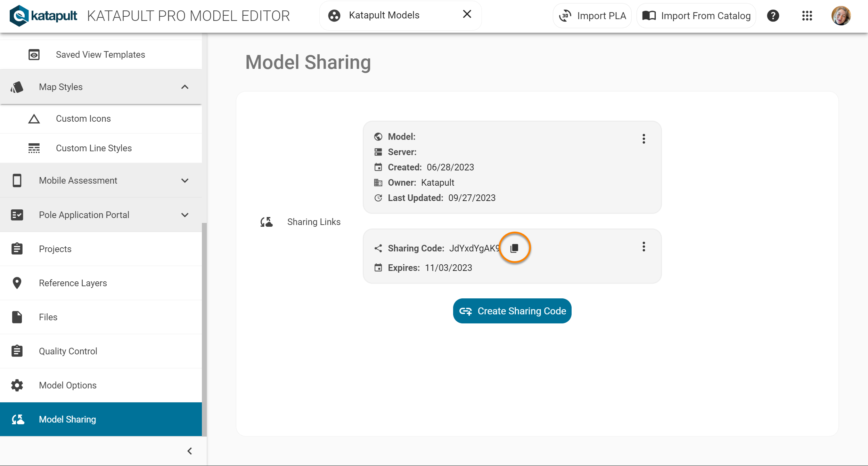This screenshot has height=466, width=868.
Task: Open model card three-dot options menu
Action: coord(644,139)
